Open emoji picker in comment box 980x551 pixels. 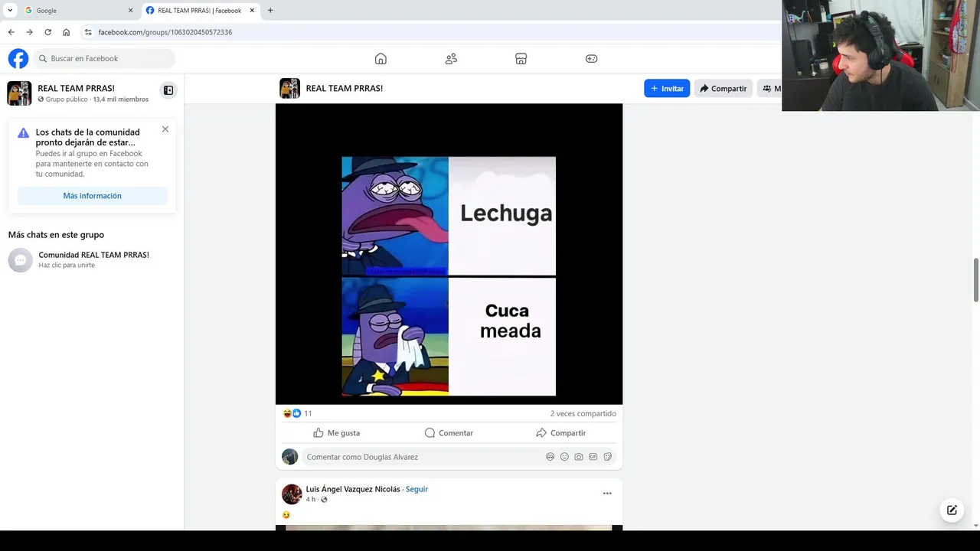click(564, 457)
